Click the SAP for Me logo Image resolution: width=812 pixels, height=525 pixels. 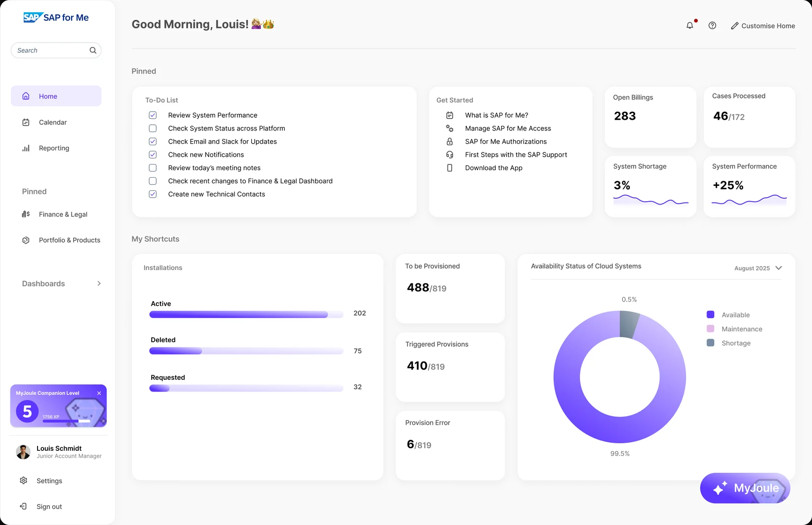click(56, 18)
